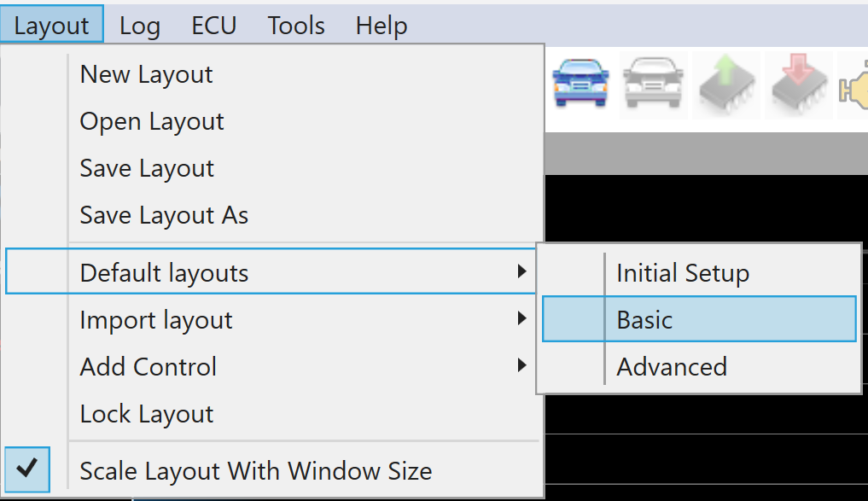Click the blue car toolbar icon
This screenshot has width=868, height=501.
(x=581, y=83)
